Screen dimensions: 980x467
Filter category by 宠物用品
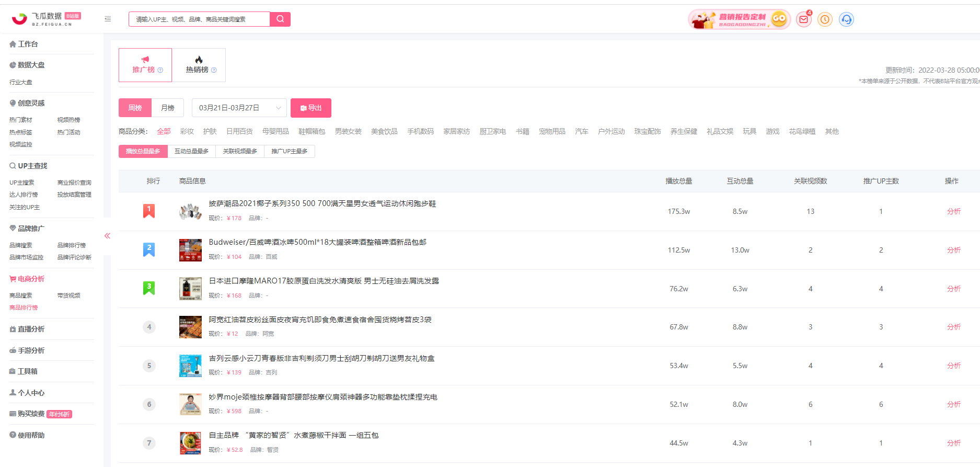pyautogui.click(x=552, y=131)
